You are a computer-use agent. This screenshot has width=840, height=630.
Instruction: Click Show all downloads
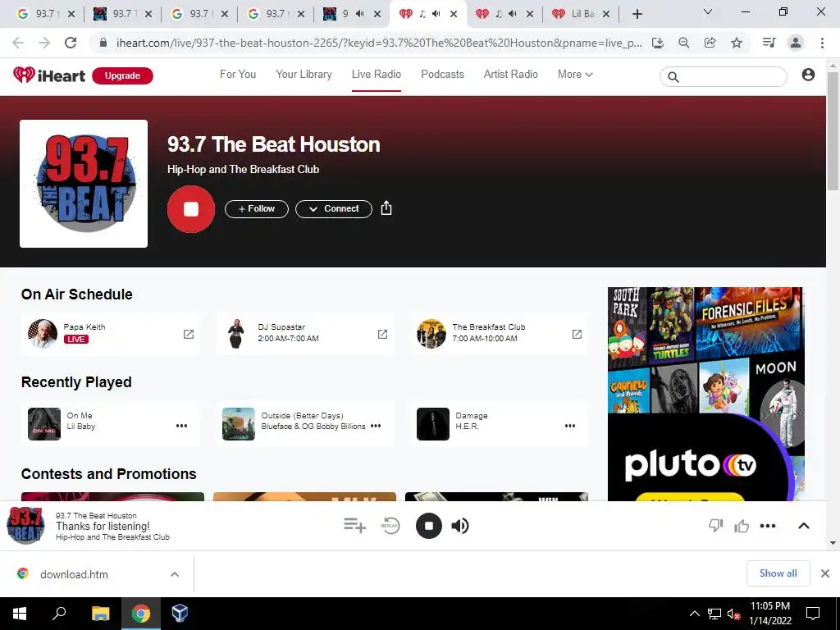(778, 573)
